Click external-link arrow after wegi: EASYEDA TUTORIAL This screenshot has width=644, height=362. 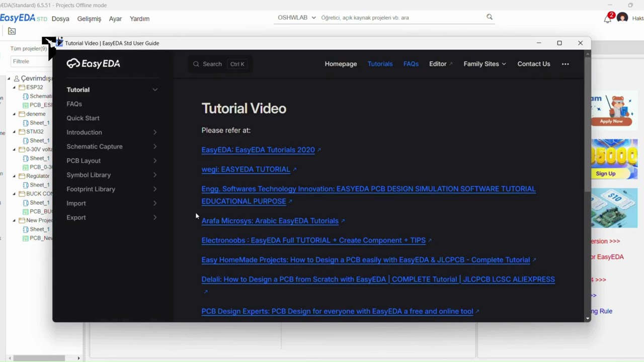pos(294,169)
